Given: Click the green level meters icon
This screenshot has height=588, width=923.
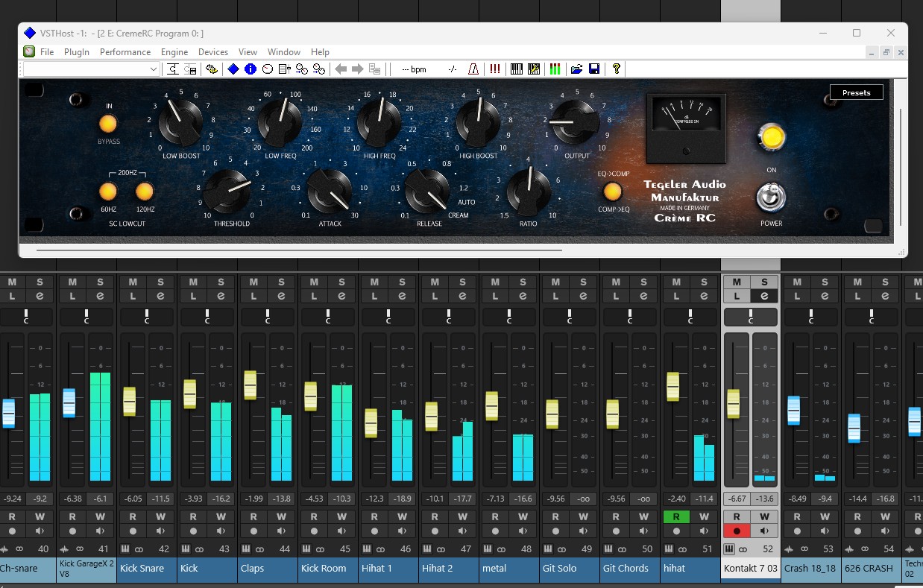Looking at the screenshot, I should point(555,69).
